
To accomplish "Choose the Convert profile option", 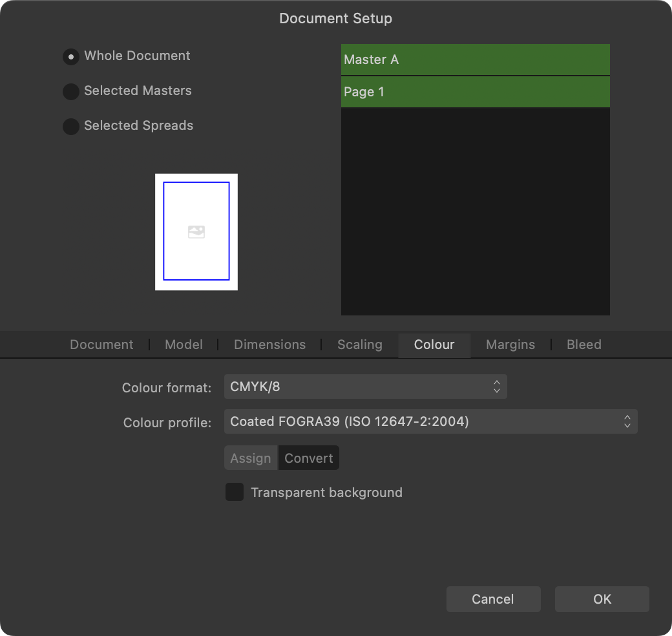I will coord(309,458).
